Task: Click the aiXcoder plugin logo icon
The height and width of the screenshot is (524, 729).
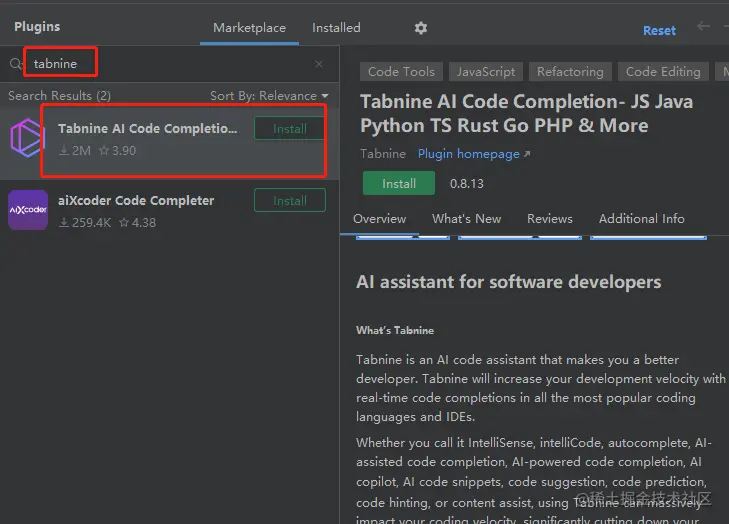Action: point(28,210)
